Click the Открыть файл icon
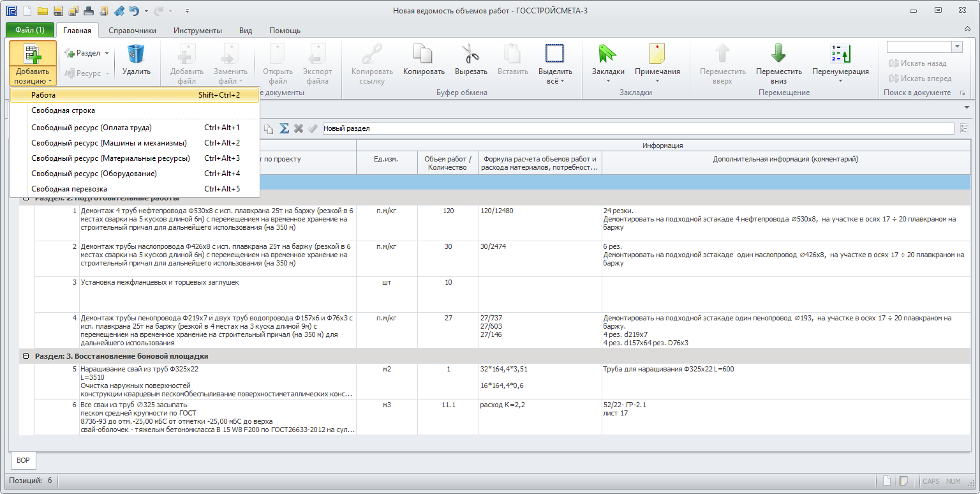Image resolution: width=980 pixels, height=494 pixels. [x=278, y=54]
